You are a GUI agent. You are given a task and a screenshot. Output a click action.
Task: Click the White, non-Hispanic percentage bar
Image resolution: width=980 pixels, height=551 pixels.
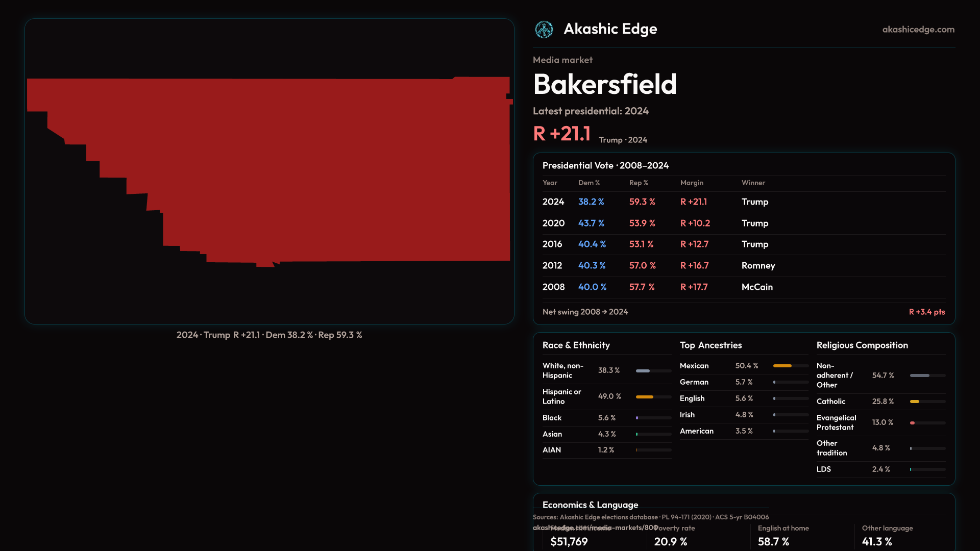pos(643,371)
